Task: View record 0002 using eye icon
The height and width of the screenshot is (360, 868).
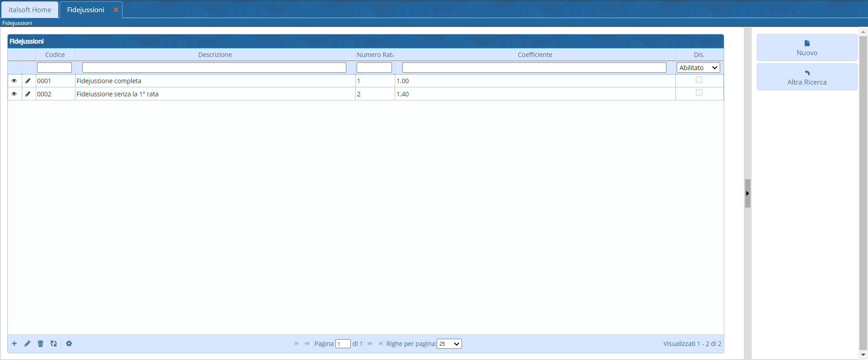Action: 14,94
